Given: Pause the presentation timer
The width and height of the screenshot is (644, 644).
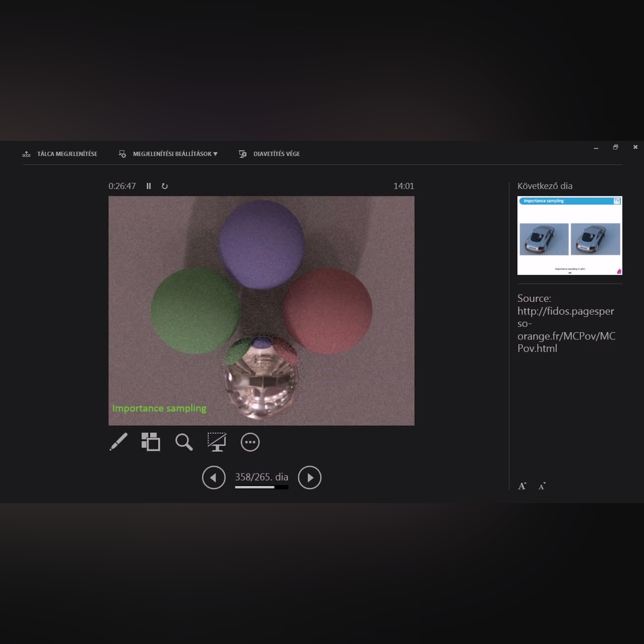Looking at the screenshot, I should (x=149, y=186).
